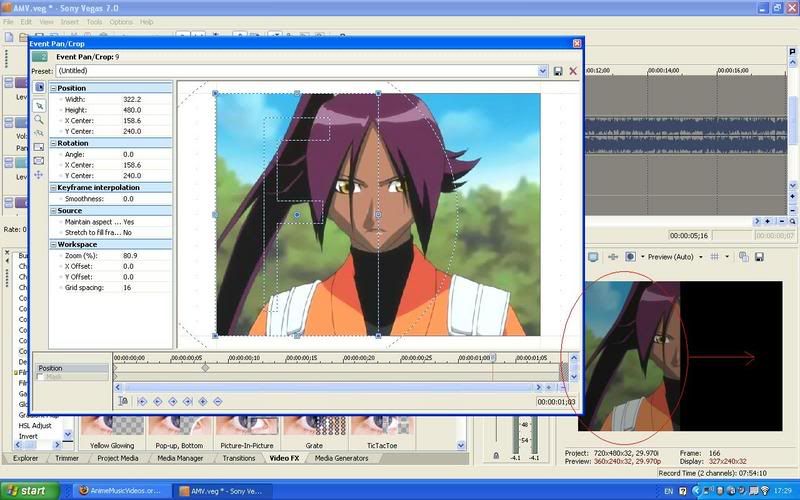
Task: Go to Previous Keyframe button
Action: point(158,402)
